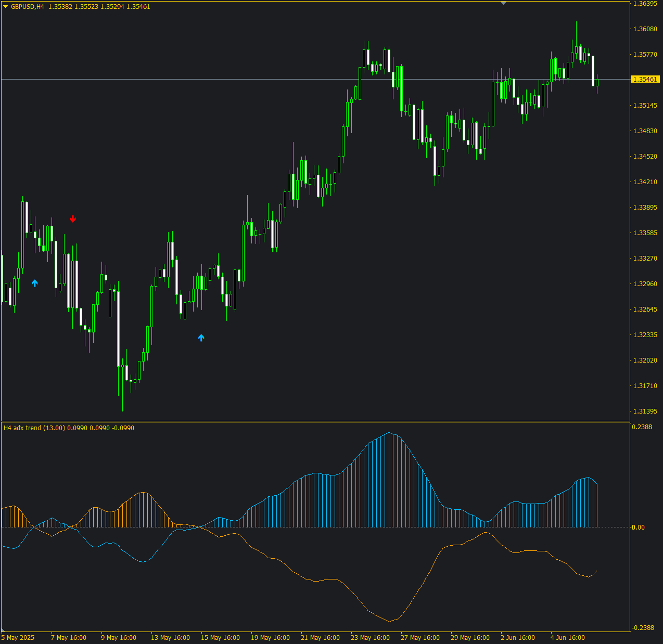Click the 29 May 16:00 time label
The width and height of the screenshot is (663, 644).
[x=470, y=638]
